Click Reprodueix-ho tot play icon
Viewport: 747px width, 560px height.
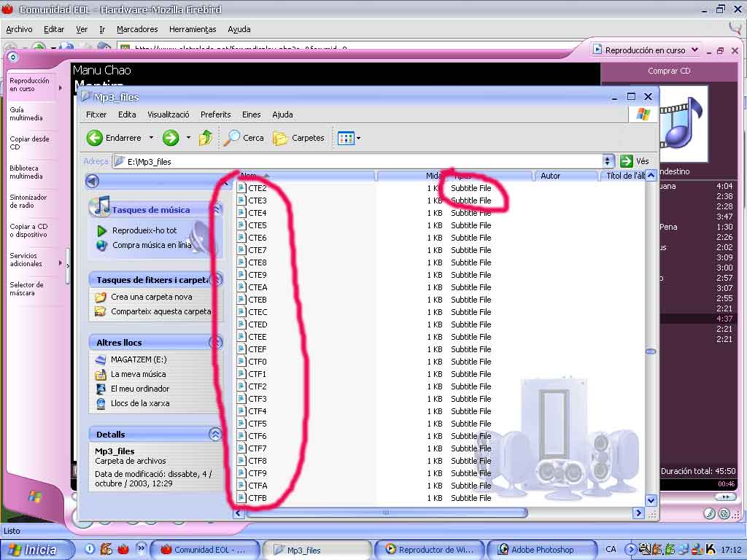coord(101,231)
